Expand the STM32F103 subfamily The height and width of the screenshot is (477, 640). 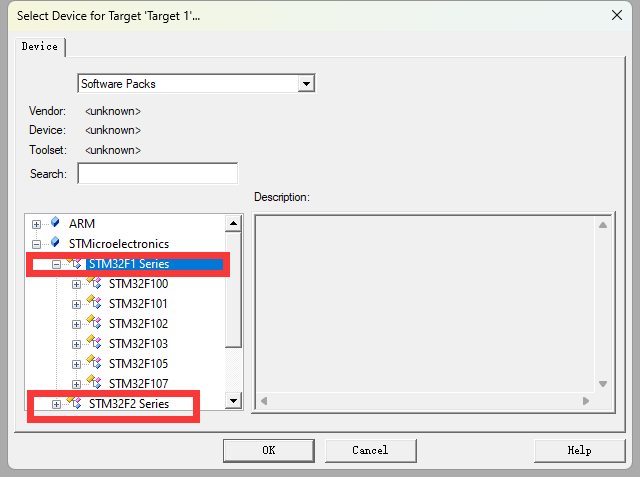pyautogui.click(x=76, y=344)
